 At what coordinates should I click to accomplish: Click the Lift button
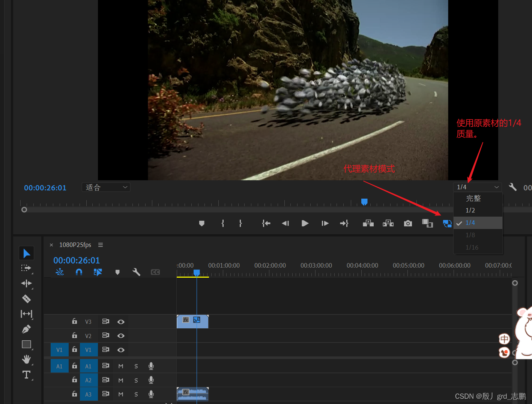click(x=368, y=223)
